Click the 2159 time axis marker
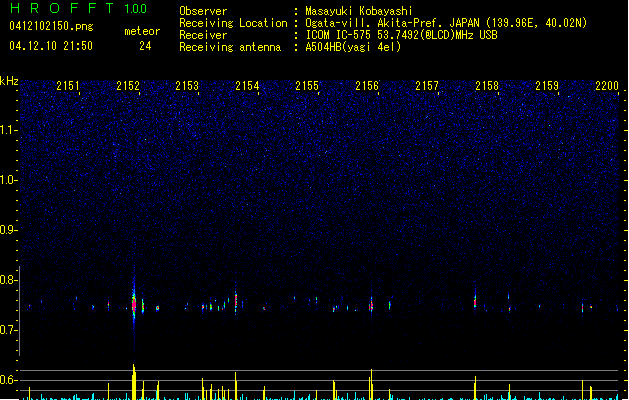The width and height of the screenshot is (629, 400). point(547,86)
